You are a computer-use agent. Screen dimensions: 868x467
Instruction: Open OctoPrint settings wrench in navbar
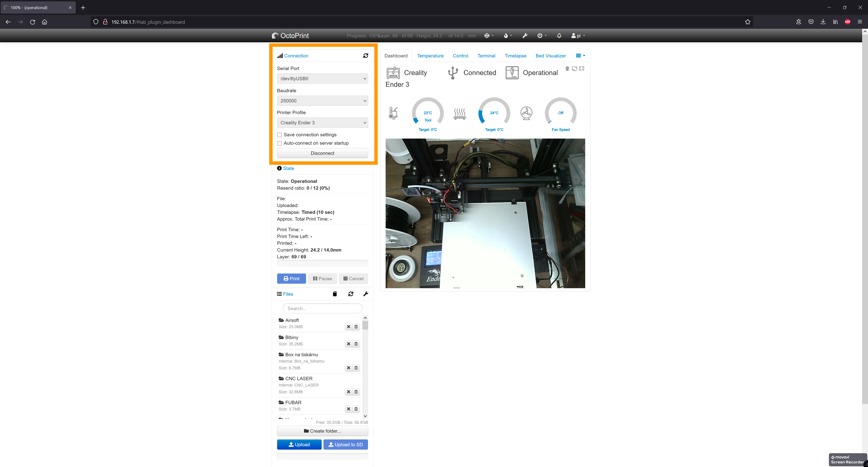525,36
